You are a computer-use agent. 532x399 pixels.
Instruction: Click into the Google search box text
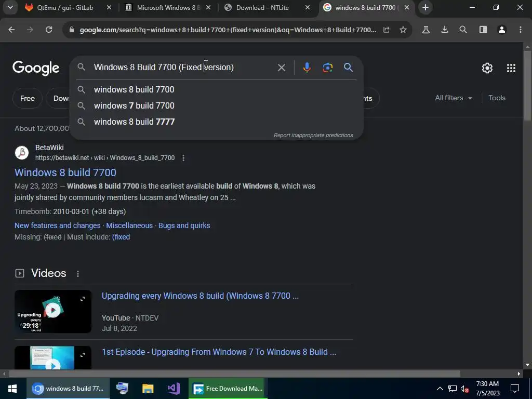[x=164, y=67]
